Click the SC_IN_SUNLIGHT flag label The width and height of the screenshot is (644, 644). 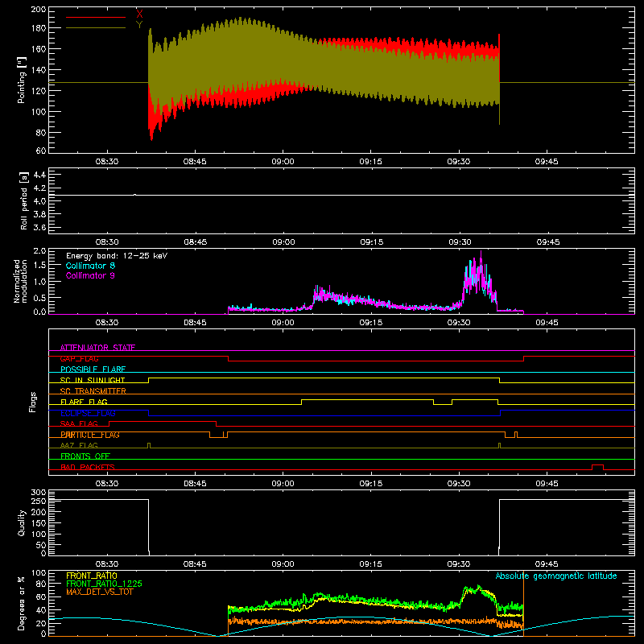click(x=93, y=380)
